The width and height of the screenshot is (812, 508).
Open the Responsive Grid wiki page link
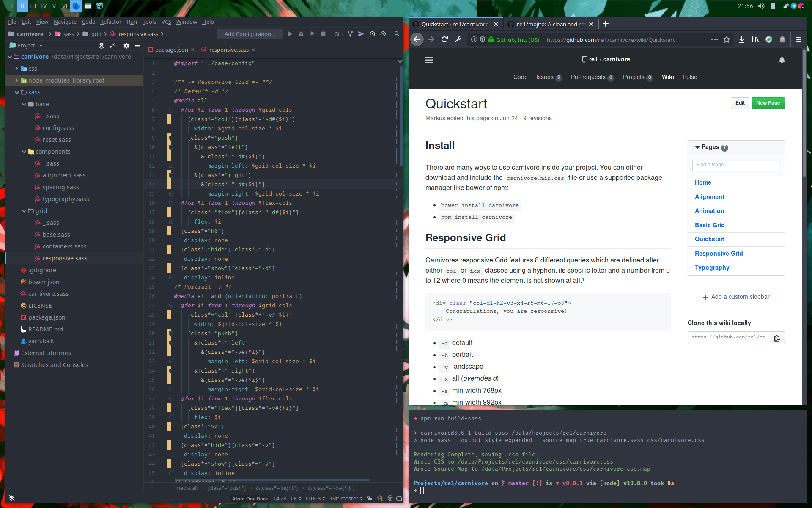[x=719, y=254]
